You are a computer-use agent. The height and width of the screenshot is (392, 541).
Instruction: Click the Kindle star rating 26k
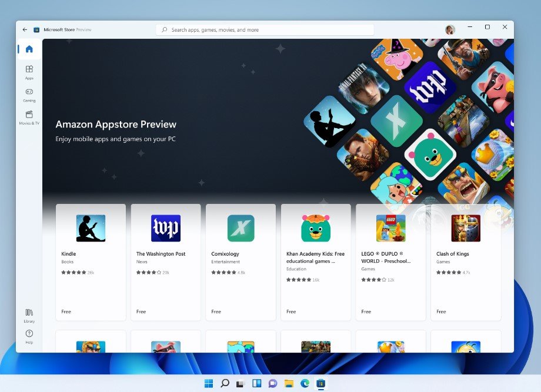(78, 272)
